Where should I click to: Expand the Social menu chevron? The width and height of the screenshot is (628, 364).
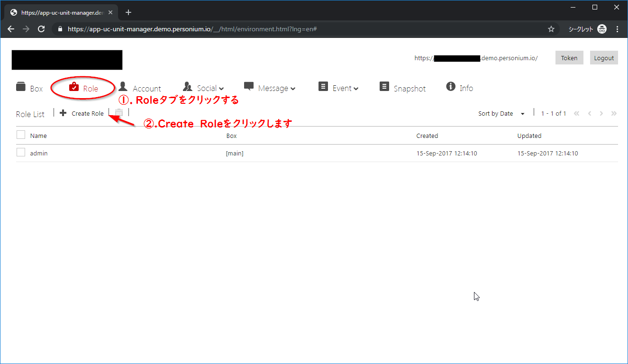coord(221,89)
